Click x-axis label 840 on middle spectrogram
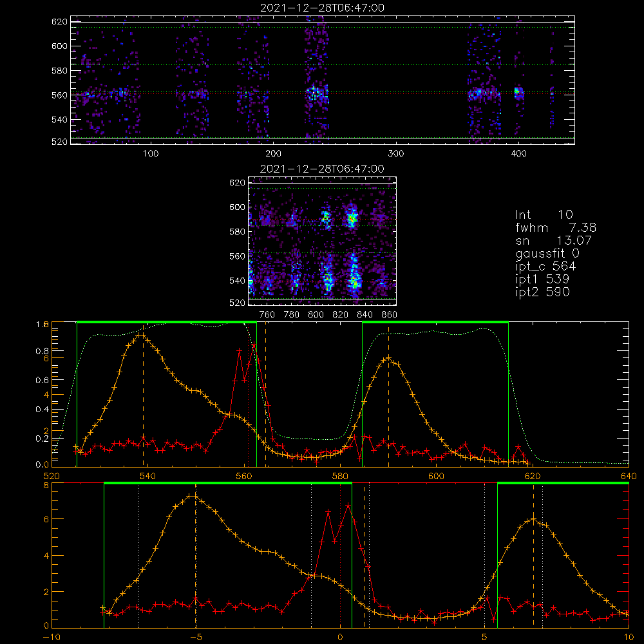 point(365,315)
